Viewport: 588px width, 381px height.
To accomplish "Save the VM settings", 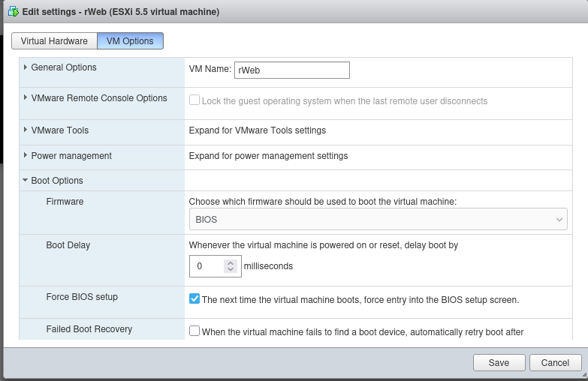I will [x=499, y=363].
